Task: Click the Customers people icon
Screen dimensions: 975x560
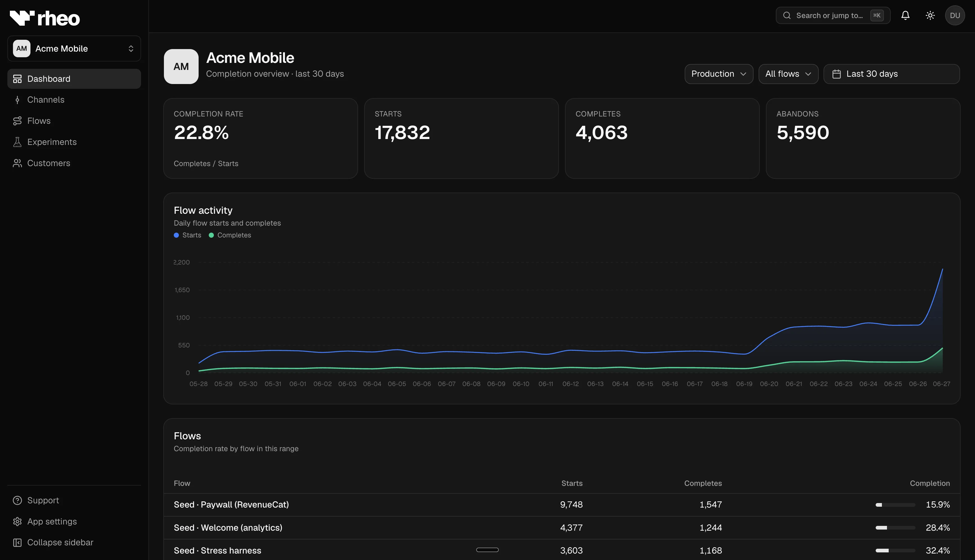Action: (17, 164)
